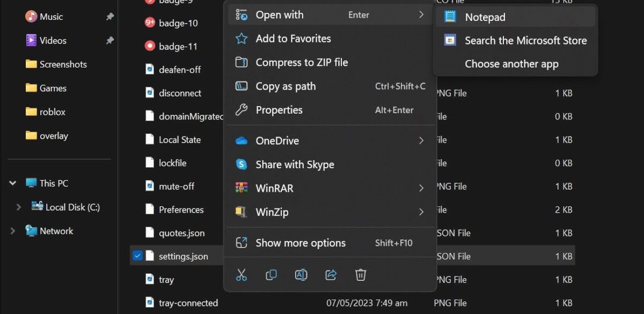Select Network in navigation pane
The height and width of the screenshot is (314, 644).
tap(56, 231)
